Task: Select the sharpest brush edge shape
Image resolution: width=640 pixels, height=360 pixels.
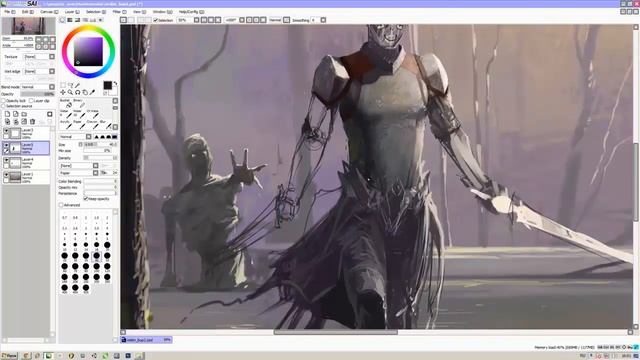Action: point(97,136)
